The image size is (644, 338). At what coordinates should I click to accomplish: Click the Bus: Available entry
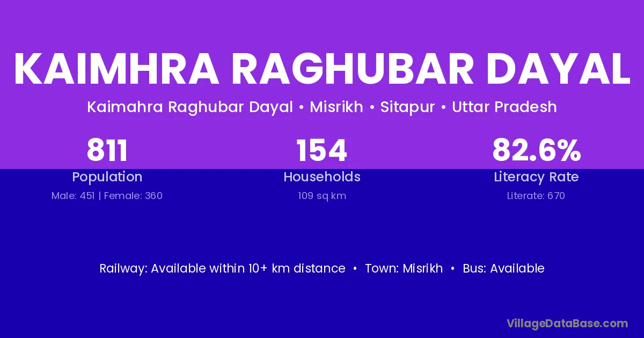click(503, 268)
